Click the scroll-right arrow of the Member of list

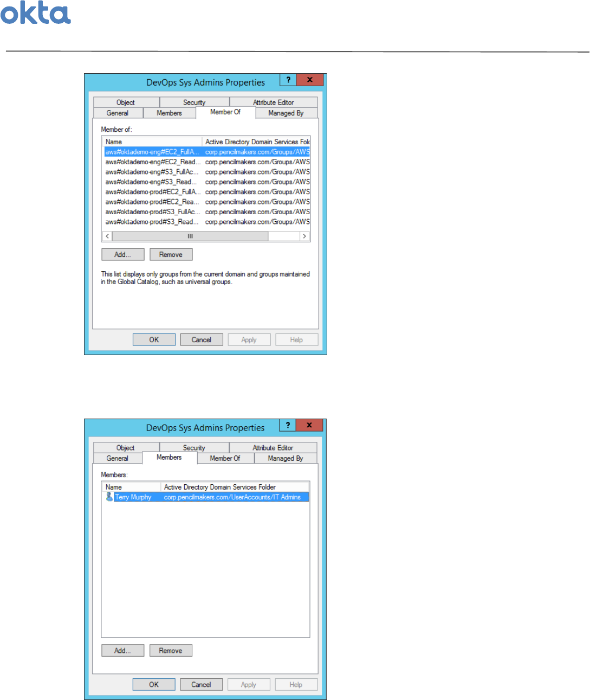[304, 236]
